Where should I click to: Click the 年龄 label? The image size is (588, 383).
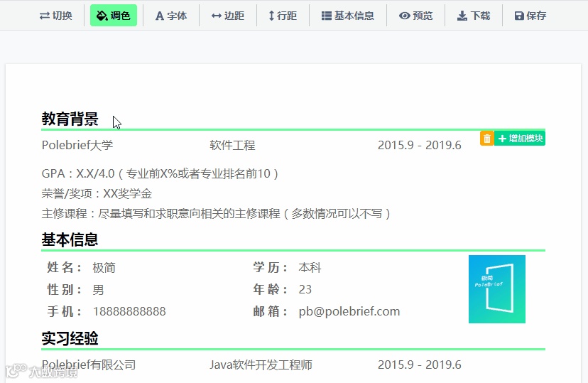click(x=270, y=289)
